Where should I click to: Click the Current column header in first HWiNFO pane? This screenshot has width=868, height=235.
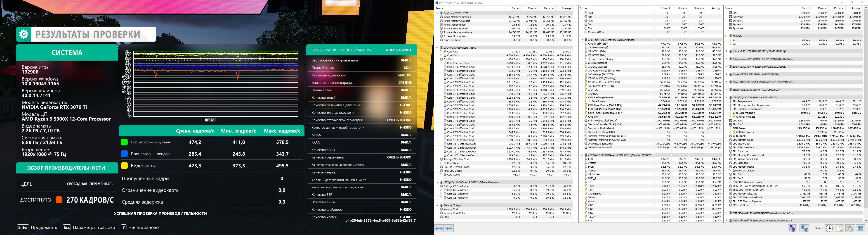point(513,8)
